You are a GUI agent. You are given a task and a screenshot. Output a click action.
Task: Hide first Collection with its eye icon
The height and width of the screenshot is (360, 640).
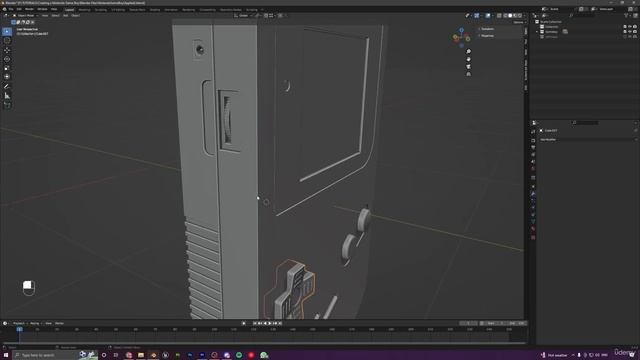click(x=630, y=27)
